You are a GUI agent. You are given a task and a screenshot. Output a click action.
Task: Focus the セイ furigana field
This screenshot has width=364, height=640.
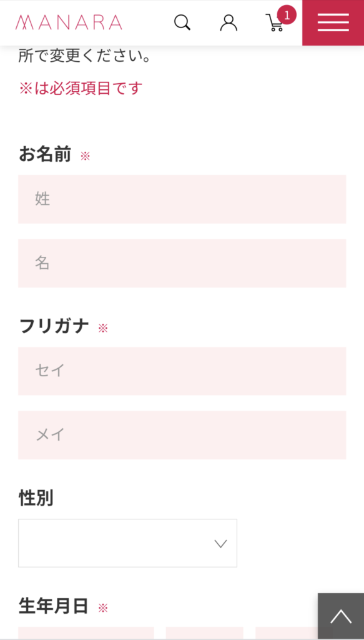coord(182,371)
